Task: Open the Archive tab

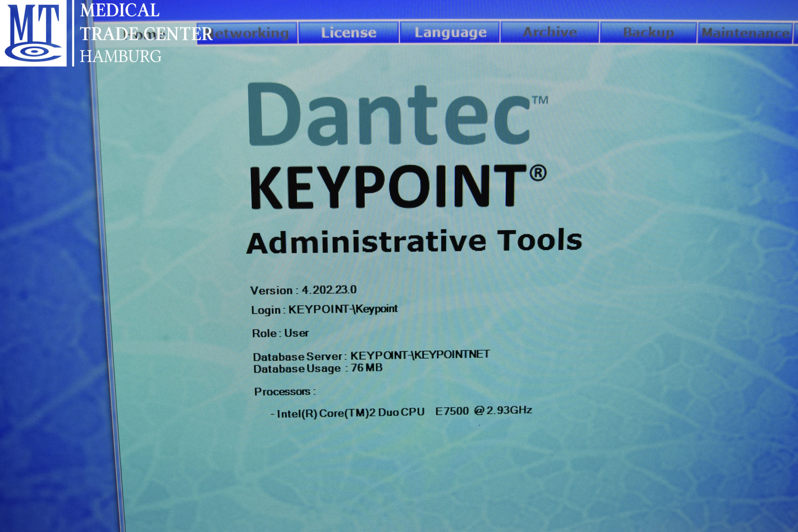Action: 550,32
